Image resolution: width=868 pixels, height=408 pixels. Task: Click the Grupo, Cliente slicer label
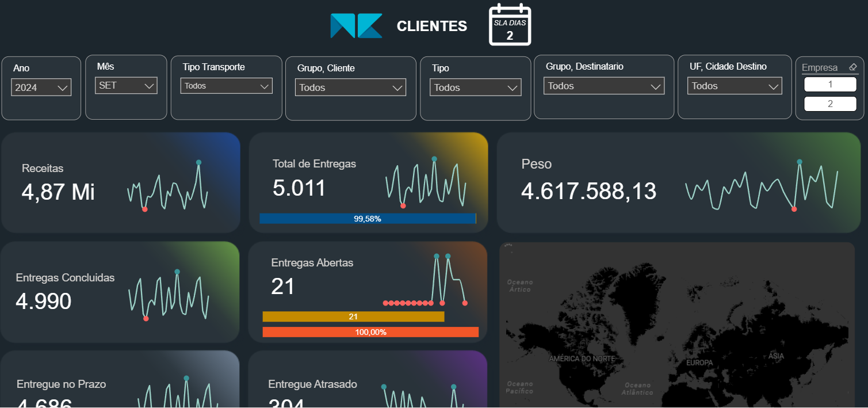326,68
